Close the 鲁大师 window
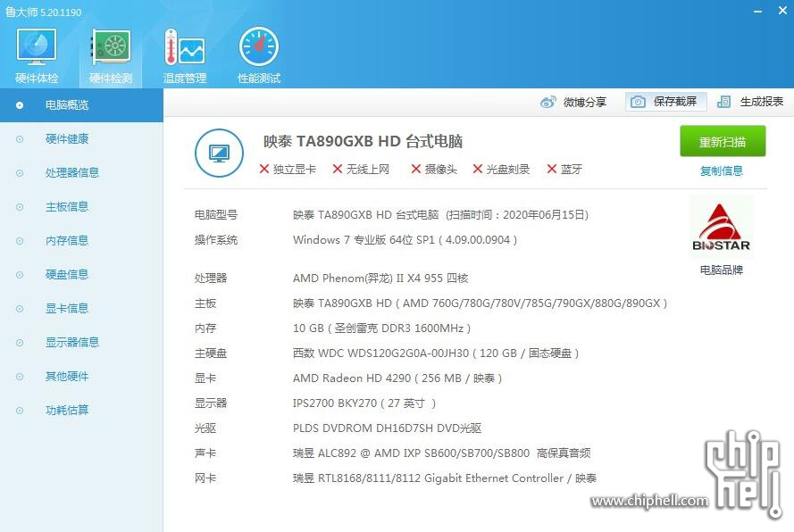 tap(782, 10)
